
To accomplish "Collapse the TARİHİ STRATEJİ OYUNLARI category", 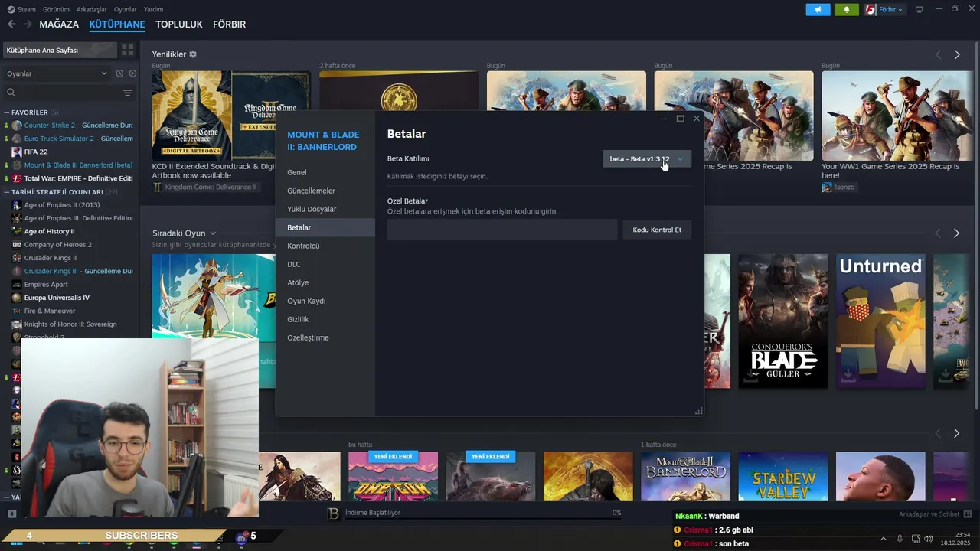I will click(x=60, y=191).
